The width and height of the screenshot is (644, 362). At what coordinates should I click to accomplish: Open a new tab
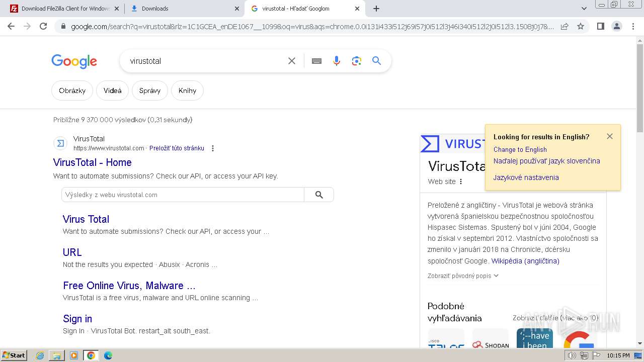pyautogui.click(x=376, y=9)
